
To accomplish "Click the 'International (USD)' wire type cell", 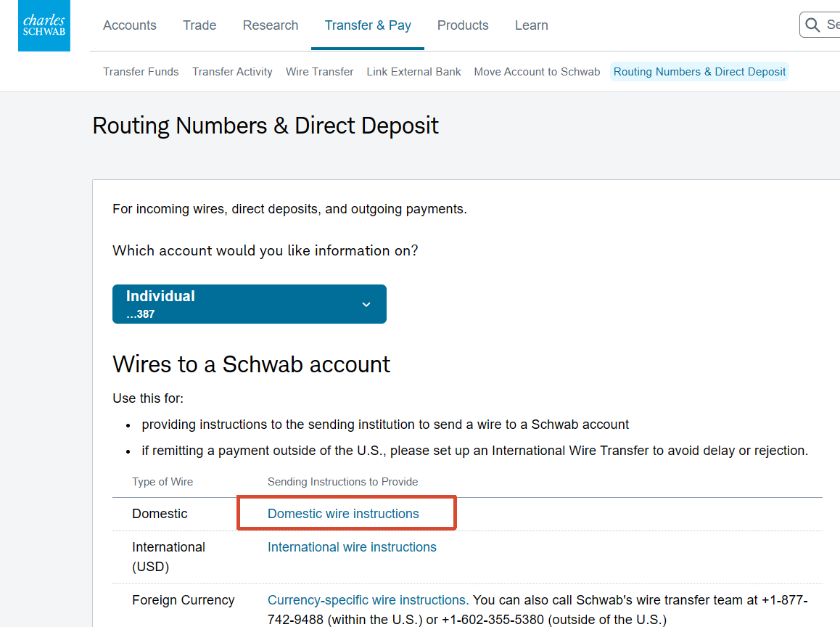I will 169,557.
